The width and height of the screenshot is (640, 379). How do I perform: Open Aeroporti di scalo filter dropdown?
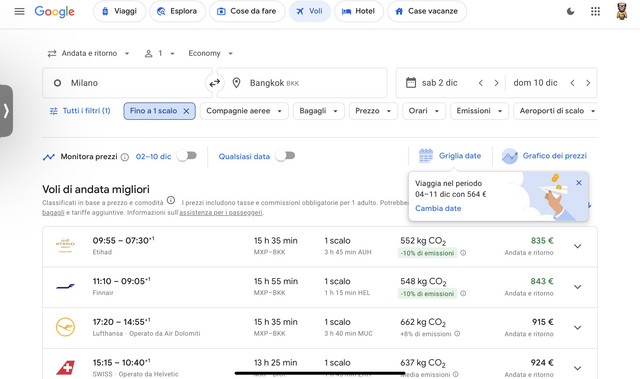click(x=556, y=111)
